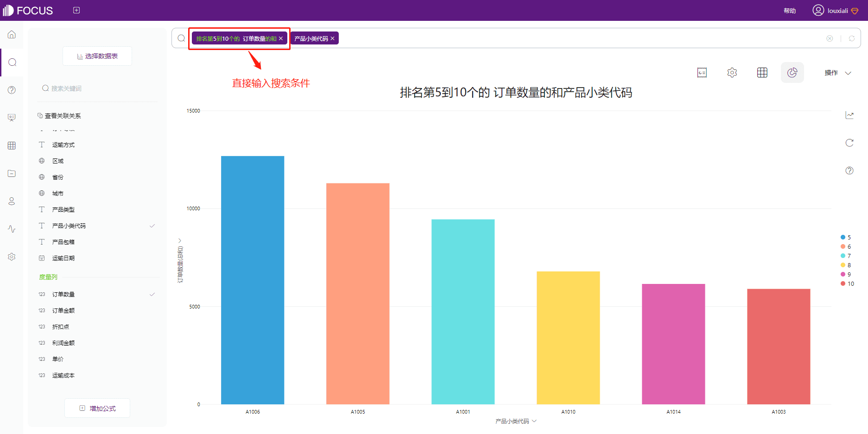Image resolution: width=868 pixels, height=434 pixels.
Task: Toggle legend item 8
Action: (x=846, y=265)
